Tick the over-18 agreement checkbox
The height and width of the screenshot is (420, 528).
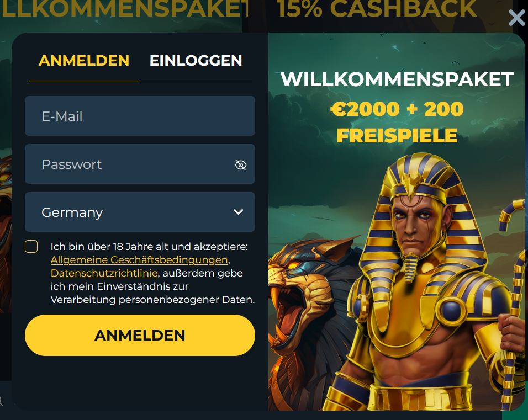(31, 246)
